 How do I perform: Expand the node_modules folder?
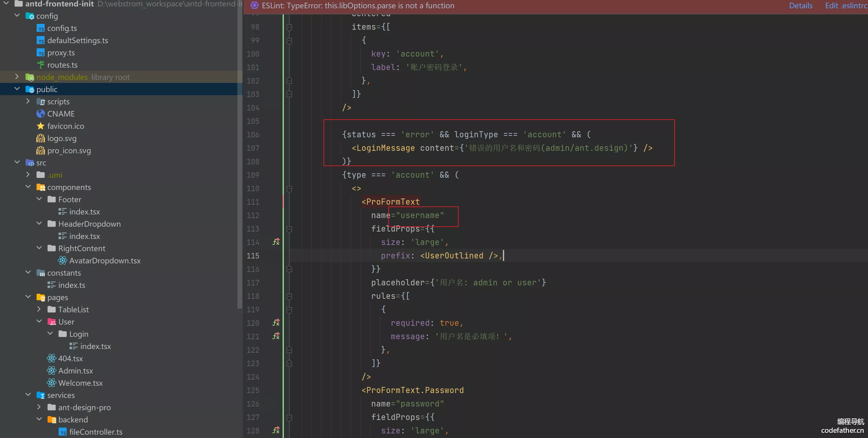coord(17,77)
